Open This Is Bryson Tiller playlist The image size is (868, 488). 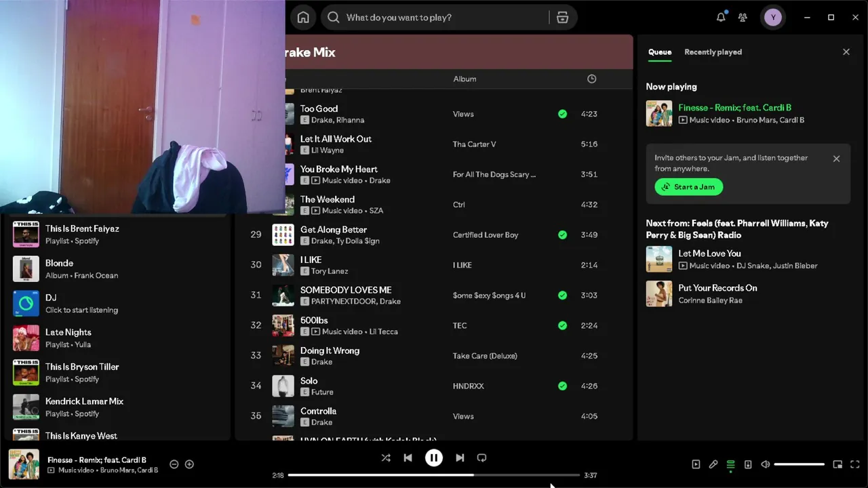click(x=119, y=373)
